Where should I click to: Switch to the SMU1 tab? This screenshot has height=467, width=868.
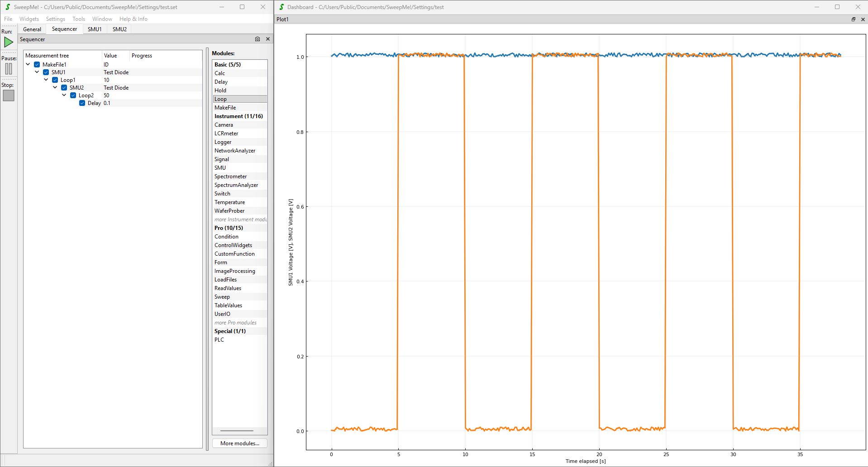coord(95,29)
